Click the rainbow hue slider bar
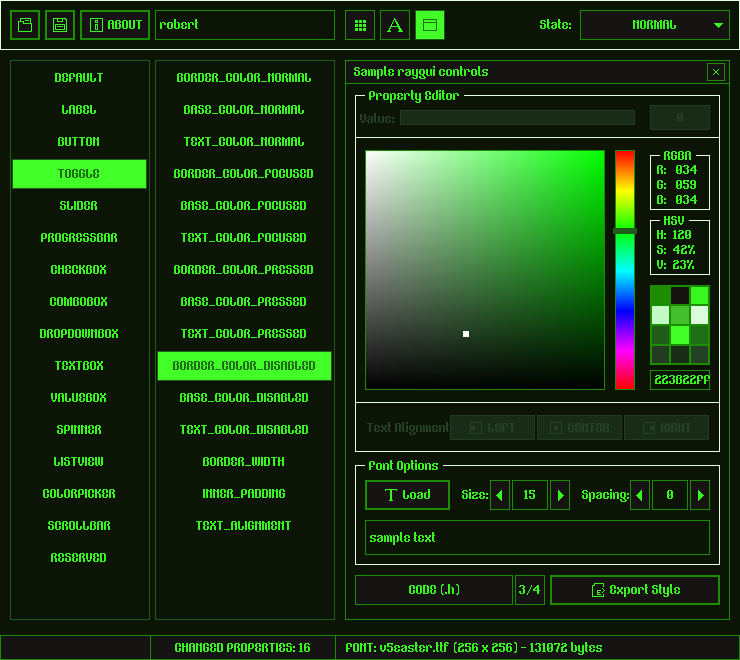Viewport: 740px width, 660px height. pyautogui.click(x=625, y=270)
